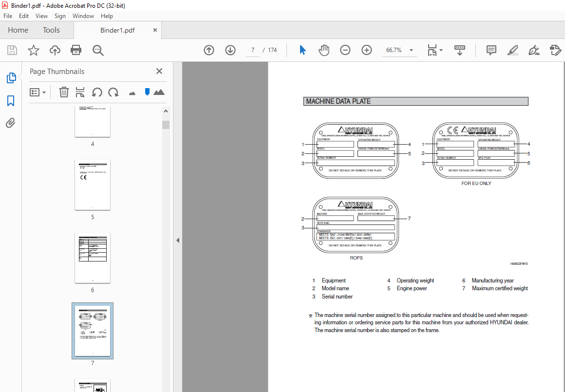This screenshot has width=565, height=392.
Task: Rotate page clockwise
Action: (x=113, y=92)
